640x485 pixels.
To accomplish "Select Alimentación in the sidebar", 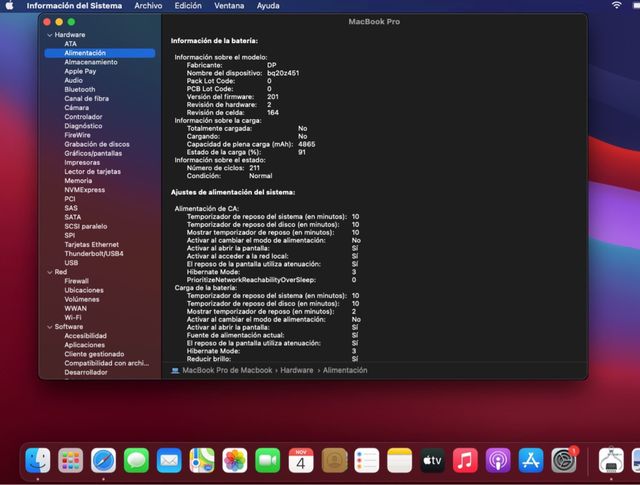I will [100, 53].
